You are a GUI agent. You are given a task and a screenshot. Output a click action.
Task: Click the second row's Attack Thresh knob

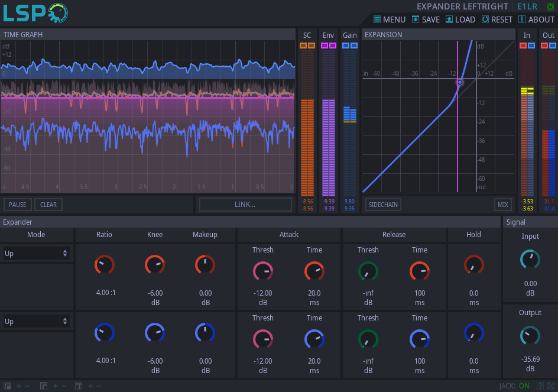tap(263, 339)
